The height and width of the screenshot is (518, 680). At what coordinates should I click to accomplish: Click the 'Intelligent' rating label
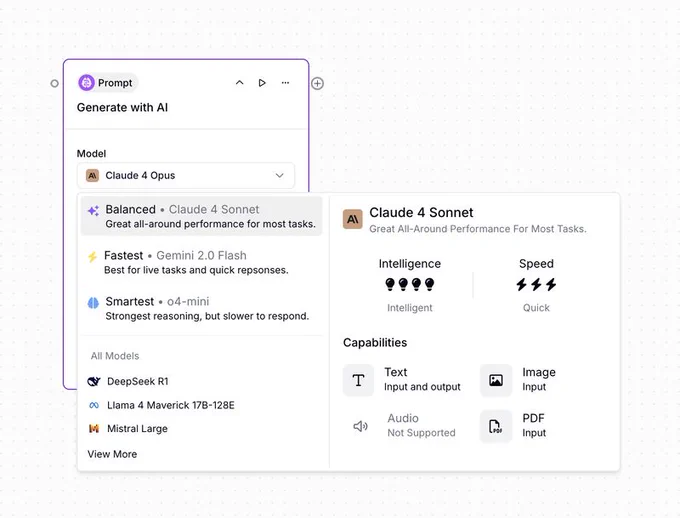coord(410,308)
